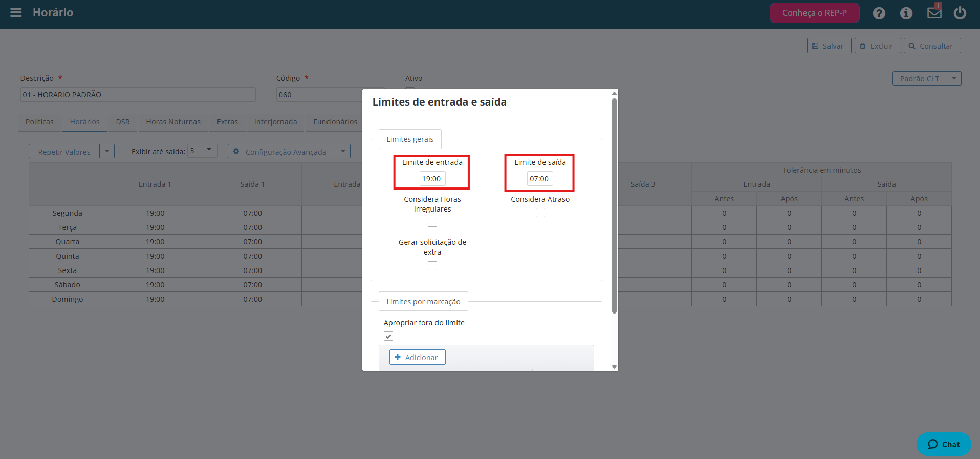Open the Configuração Avançada dropdown
The height and width of the screenshot is (459, 980).
[289, 152]
